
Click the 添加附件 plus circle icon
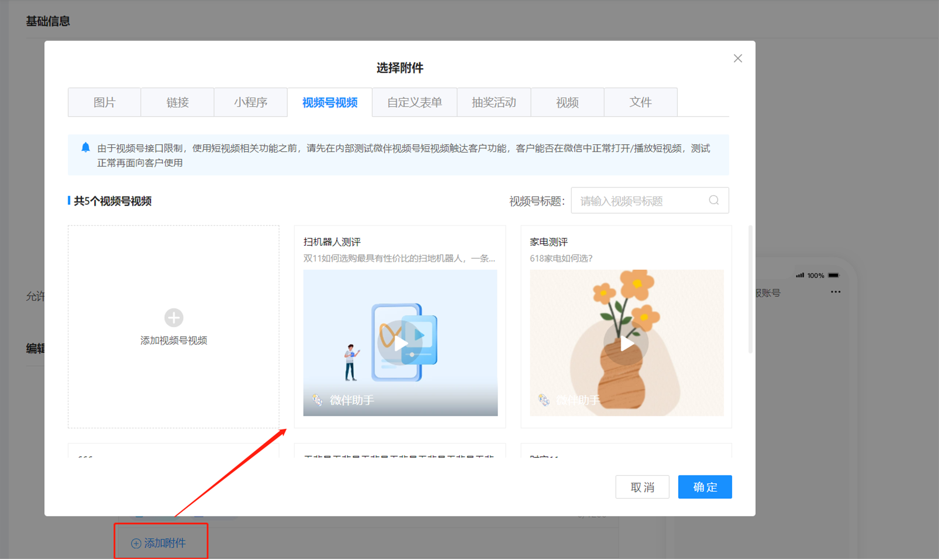pos(136,543)
